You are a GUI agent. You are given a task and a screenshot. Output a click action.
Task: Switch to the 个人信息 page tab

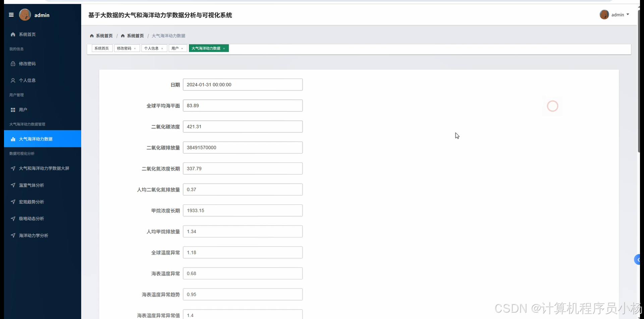pos(154,48)
